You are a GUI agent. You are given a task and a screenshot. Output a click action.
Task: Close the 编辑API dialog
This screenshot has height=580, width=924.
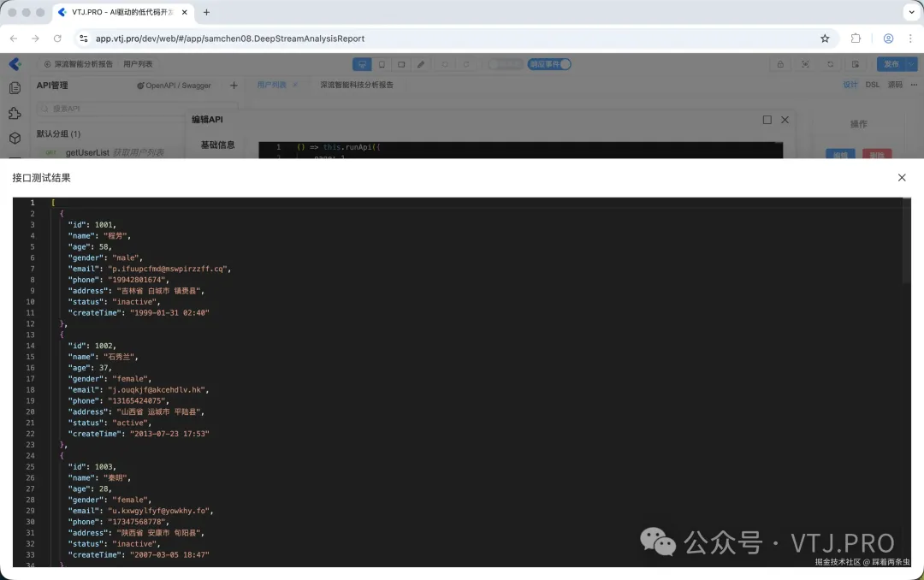click(x=785, y=120)
